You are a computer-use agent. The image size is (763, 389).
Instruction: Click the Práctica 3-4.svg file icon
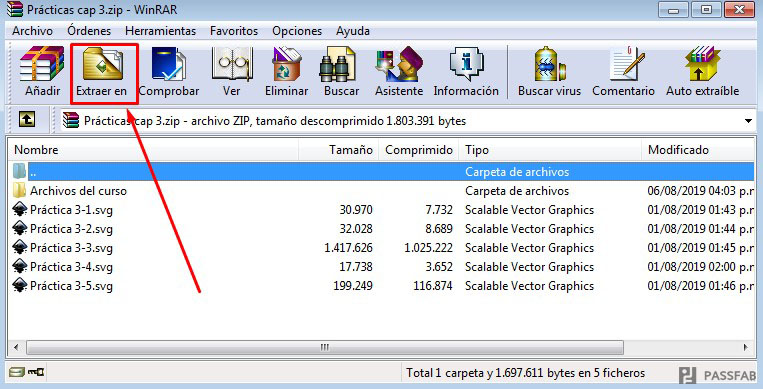click(19, 266)
